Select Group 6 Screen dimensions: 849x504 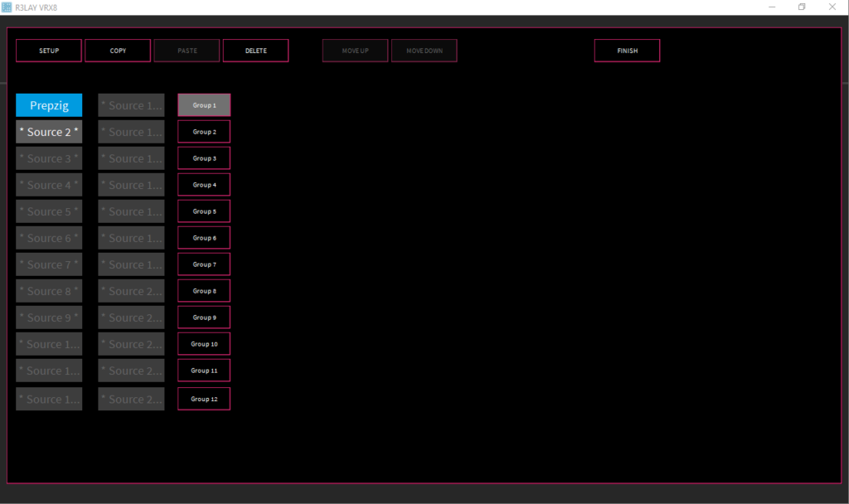coord(204,238)
